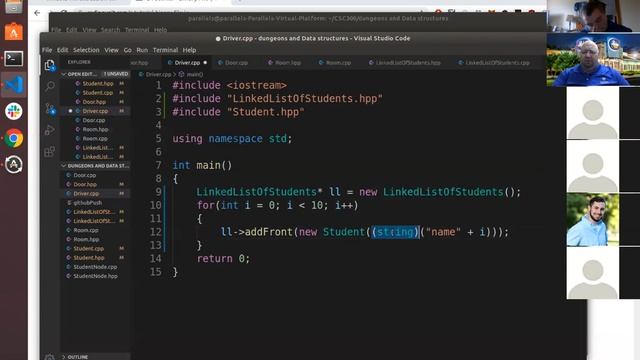
Task: Open the Source Control view
Action: (50, 109)
